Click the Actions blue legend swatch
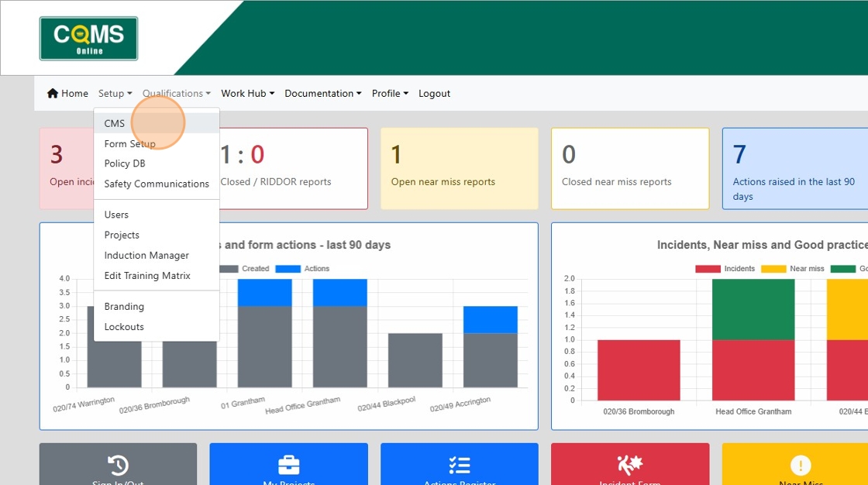The image size is (868, 485). [x=288, y=268]
